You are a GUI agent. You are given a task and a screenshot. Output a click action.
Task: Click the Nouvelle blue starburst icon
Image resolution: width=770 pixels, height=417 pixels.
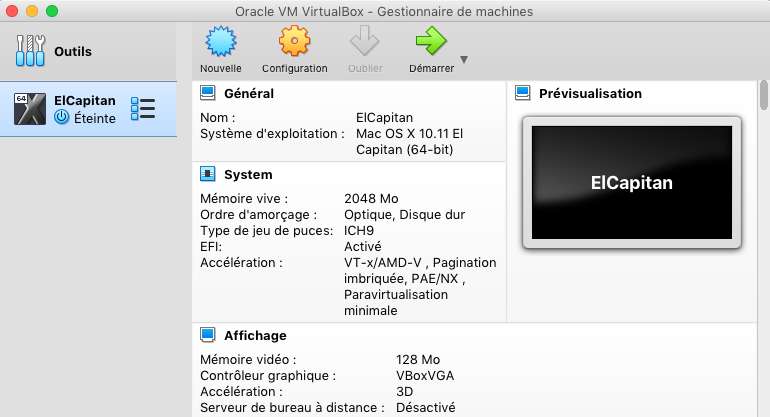[220, 41]
